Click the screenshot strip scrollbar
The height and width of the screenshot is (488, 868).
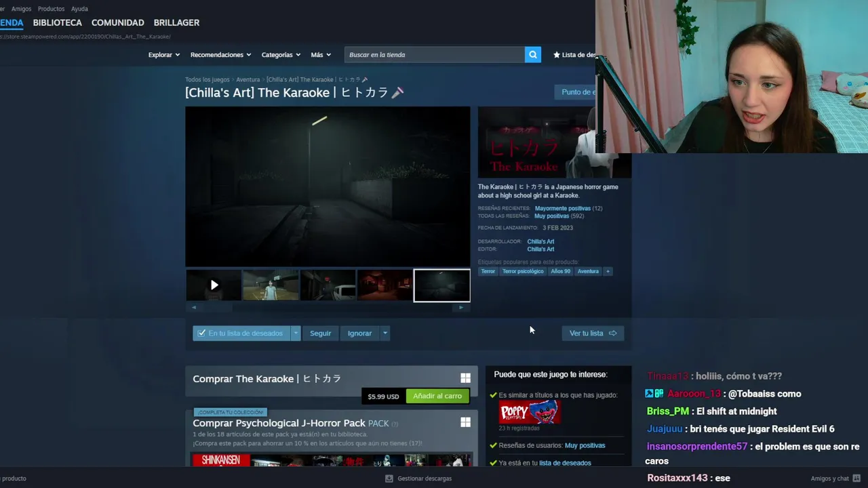(x=328, y=307)
